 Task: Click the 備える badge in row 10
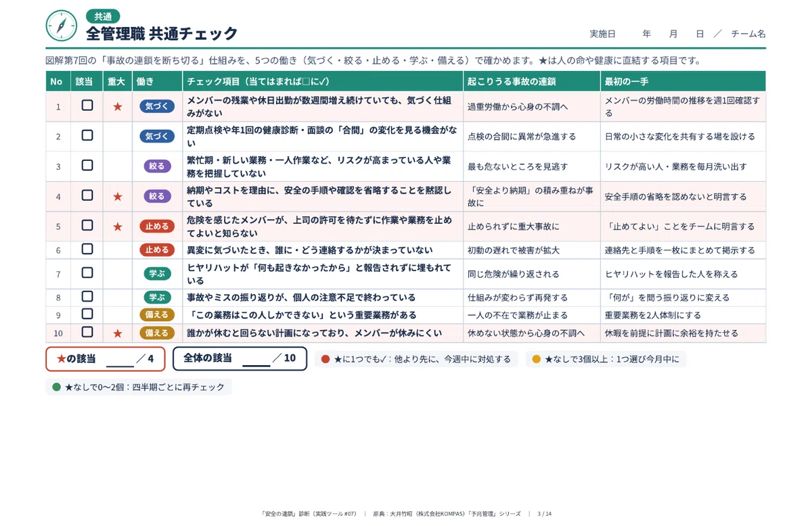[x=157, y=333]
